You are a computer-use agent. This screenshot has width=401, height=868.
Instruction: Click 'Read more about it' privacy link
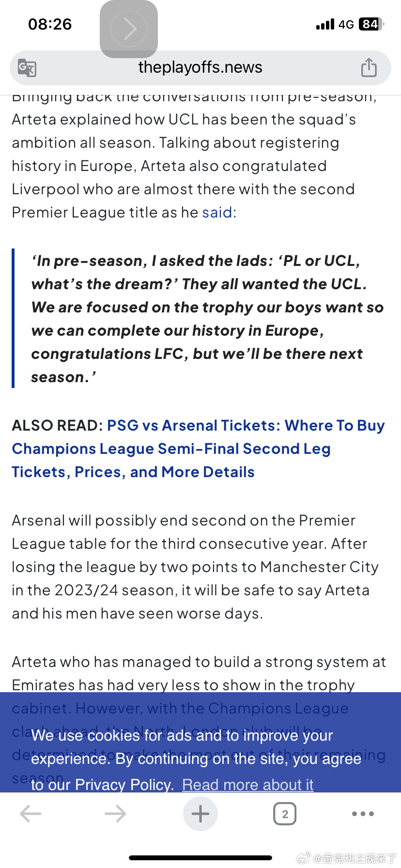point(248,784)
